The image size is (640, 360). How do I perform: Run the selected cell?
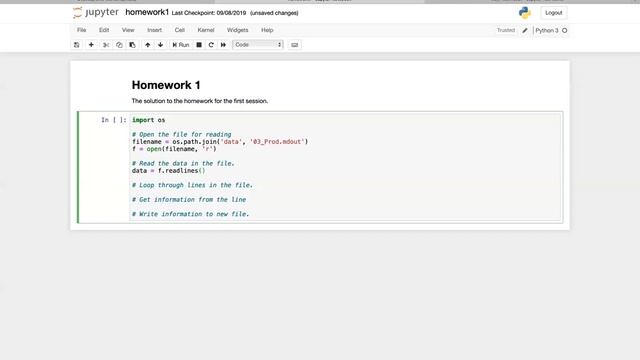tap(181, 45)
